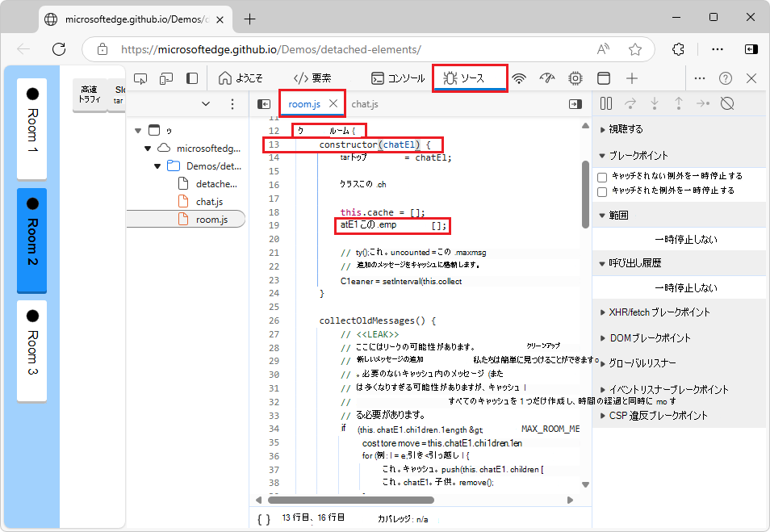Screen dimensions: 770x532
Task: Collapse the ブレークポイント section
Action: pos(634,156)
